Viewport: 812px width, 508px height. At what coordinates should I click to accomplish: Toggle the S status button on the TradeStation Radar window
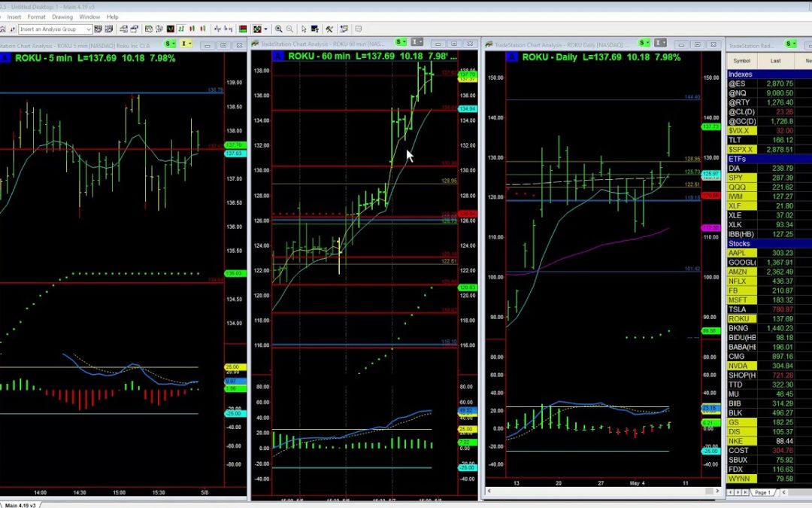[x=788, y=43]
